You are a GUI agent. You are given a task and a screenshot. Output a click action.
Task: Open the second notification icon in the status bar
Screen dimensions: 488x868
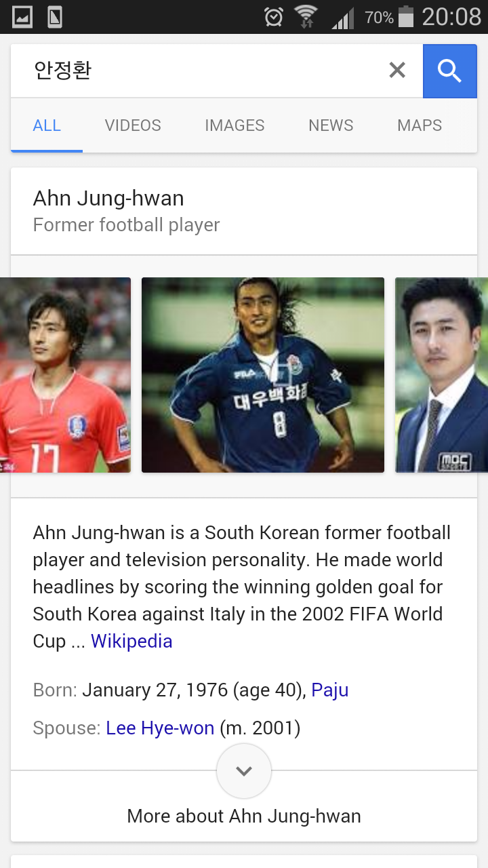(55, 17)
